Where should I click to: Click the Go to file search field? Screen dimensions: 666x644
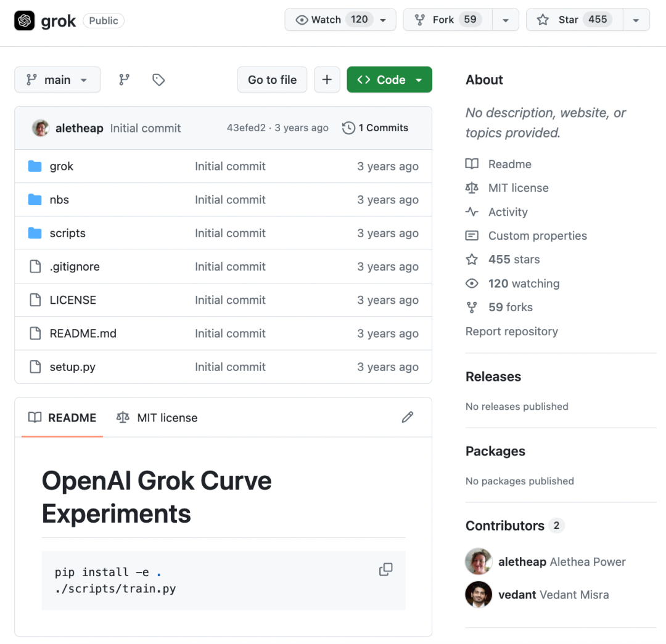(x=273, y=79)
